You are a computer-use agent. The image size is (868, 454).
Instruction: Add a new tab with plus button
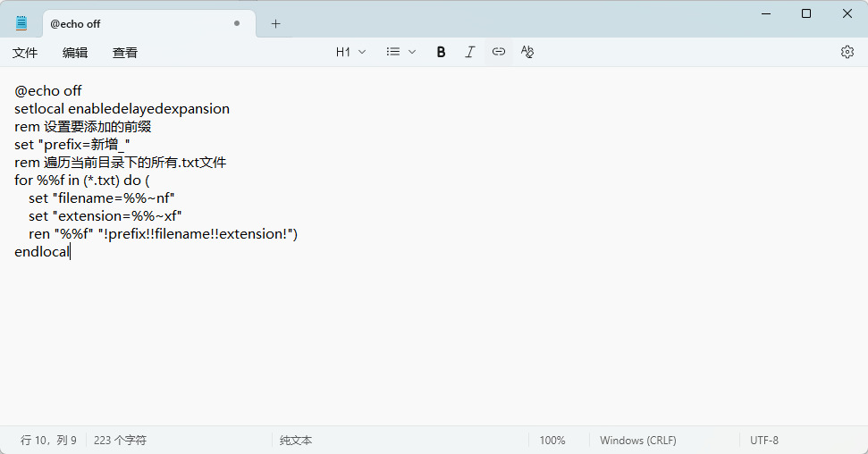[275, 24]
